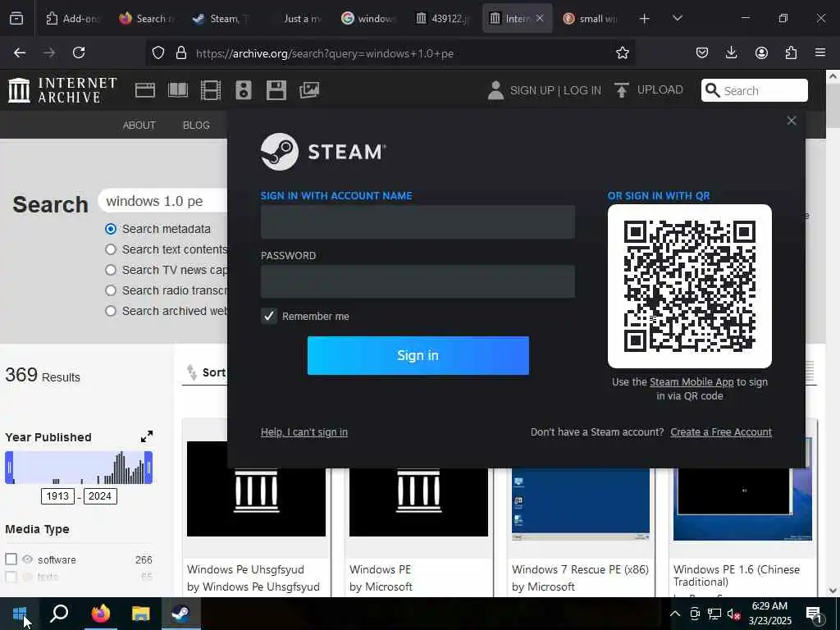This screenshot has height=630, width=840.
Task: Switch to Add-ons tab
Action: pos(72,19)
